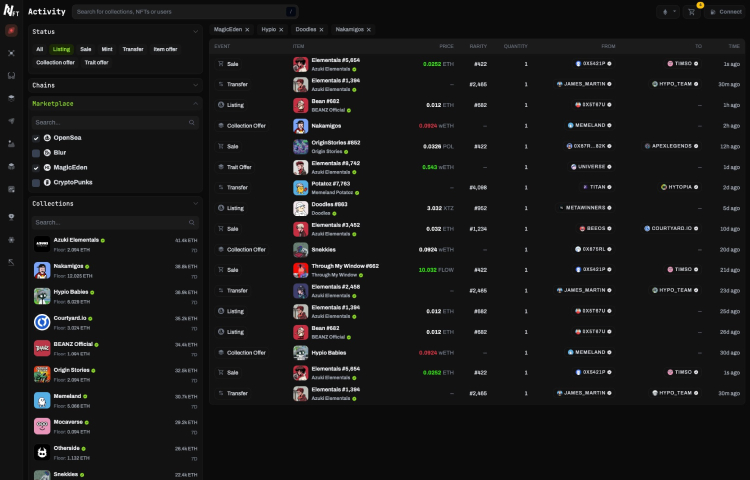The width and height of the screenshot is (750, 480).
Task: Select the Item offer status filter
Action: pyautogui.click(x=165, y=49)
